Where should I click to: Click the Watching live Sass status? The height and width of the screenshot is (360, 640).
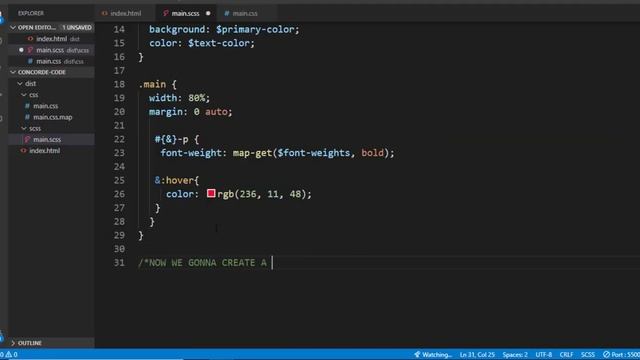pos(433,354)
